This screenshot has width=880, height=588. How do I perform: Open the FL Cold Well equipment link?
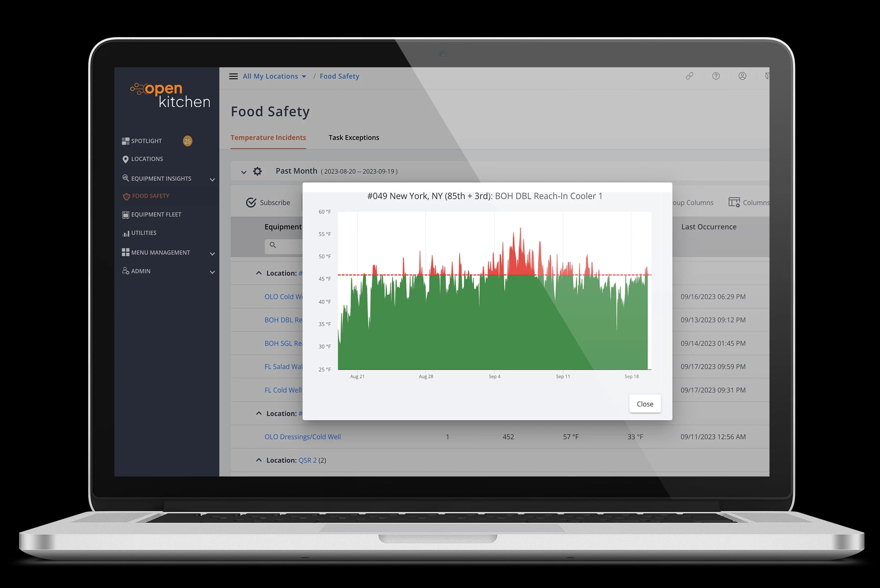coord(283,390)
